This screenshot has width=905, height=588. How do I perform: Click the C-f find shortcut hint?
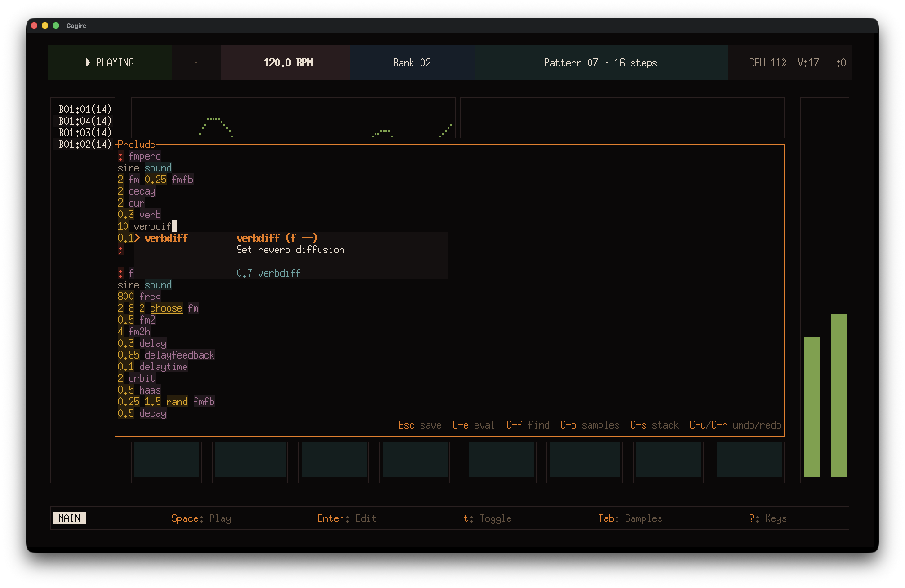(x=528, y=425)
